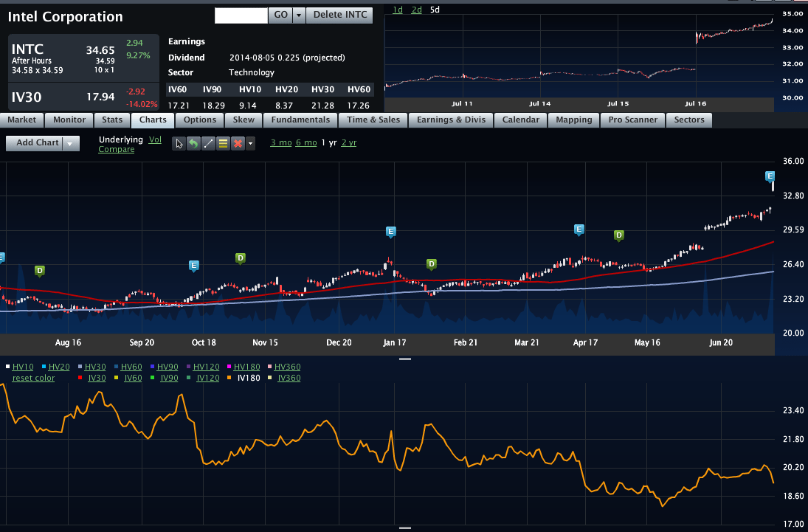Enable the IV360 series on chart
The width and height of the screenshot is (808, 532).
click(289, 378)
